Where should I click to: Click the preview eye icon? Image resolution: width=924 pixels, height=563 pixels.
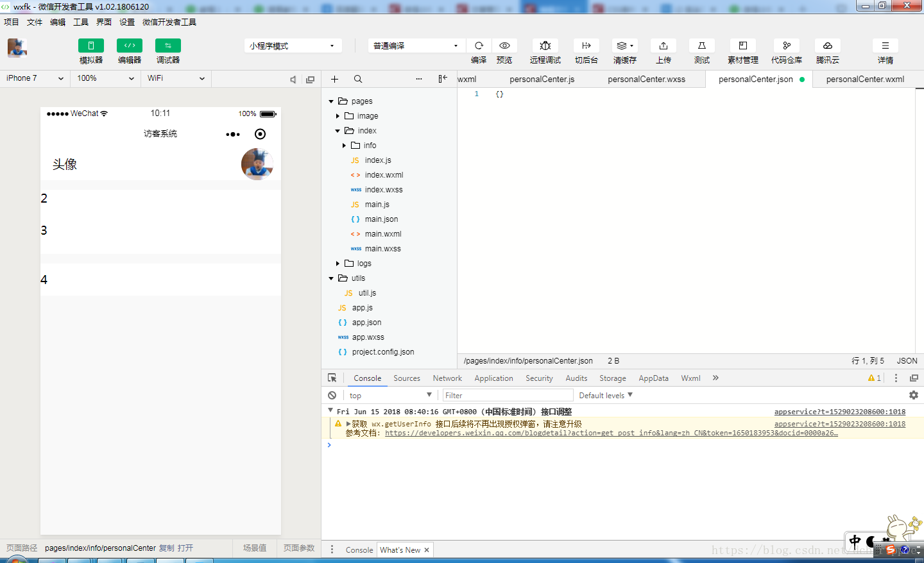tap(504, 46)
